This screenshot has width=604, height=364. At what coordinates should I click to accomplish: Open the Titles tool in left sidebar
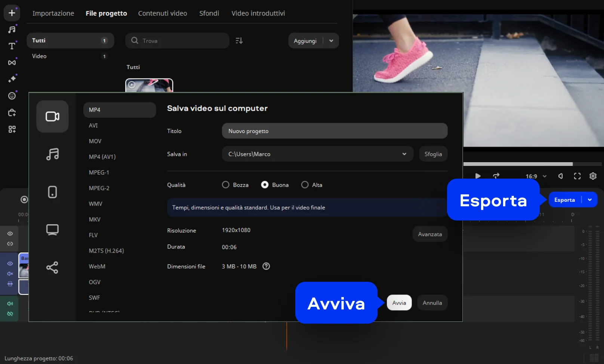(12, 46)
